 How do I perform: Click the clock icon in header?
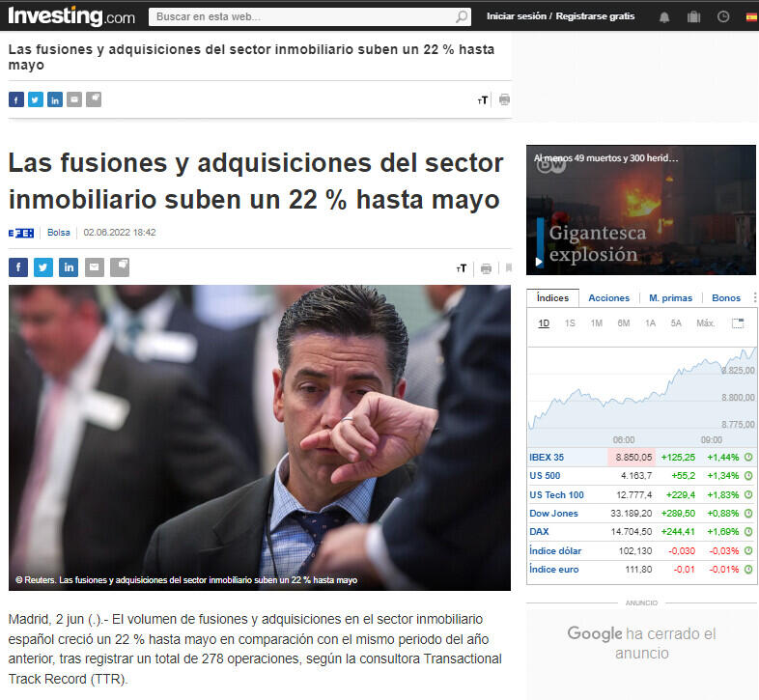pos(722,16)
